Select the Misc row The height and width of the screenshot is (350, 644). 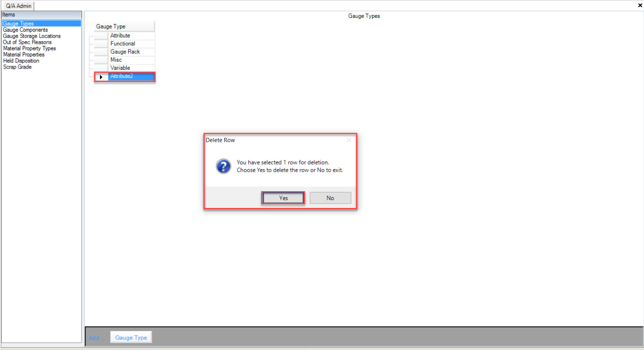pyautogui.click(x=132, y=60)
